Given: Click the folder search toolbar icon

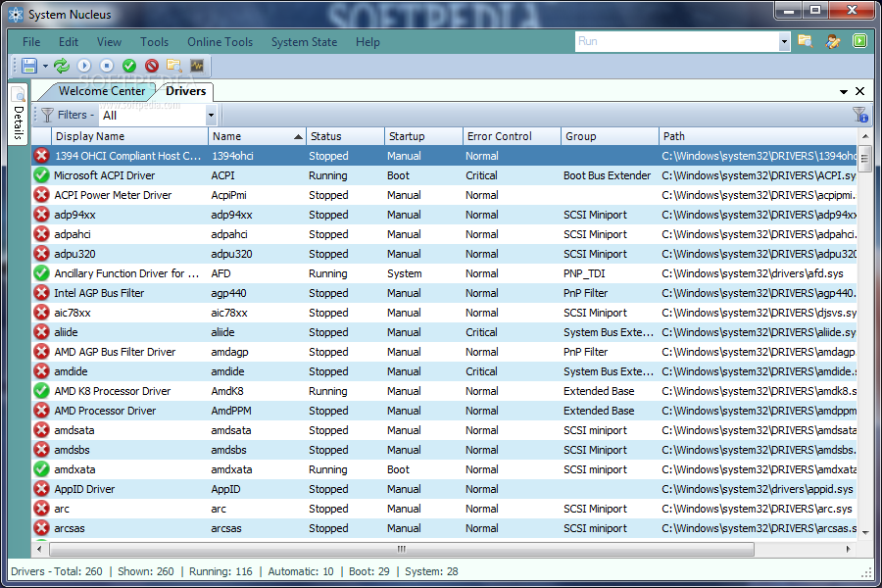Looking at the screenshot, I should pos(174,66).
